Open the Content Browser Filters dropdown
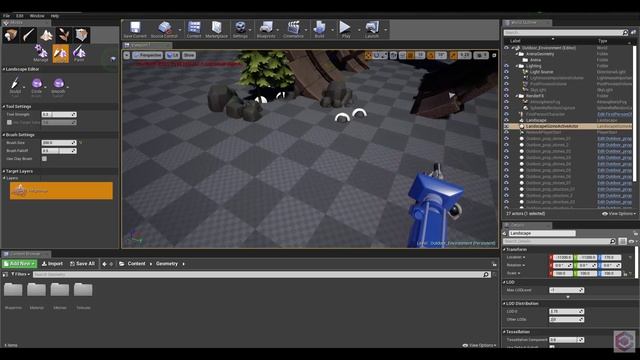Screen dimensions: 640x360 pyautogui.click(x=20, y=274)
